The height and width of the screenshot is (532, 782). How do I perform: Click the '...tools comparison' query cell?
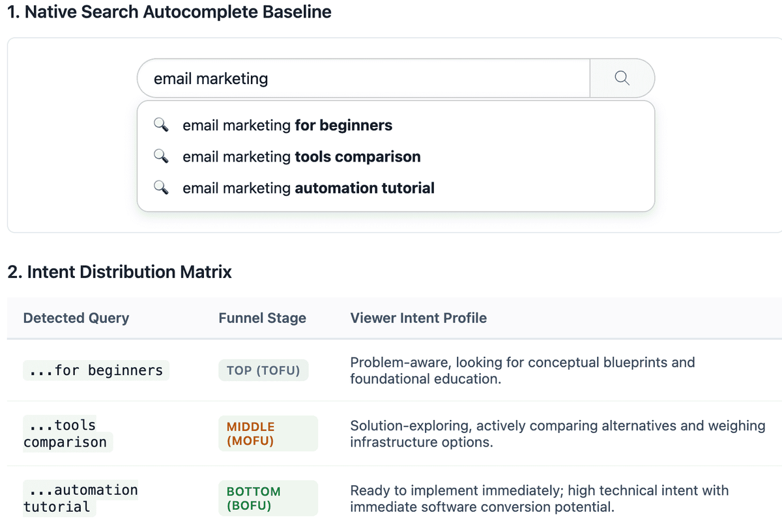(x=68, y=434)
